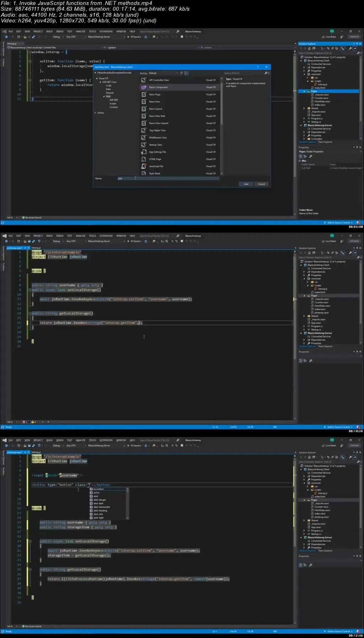Select 'alert-dismissible' in the completion list

[x=108, y=507]
